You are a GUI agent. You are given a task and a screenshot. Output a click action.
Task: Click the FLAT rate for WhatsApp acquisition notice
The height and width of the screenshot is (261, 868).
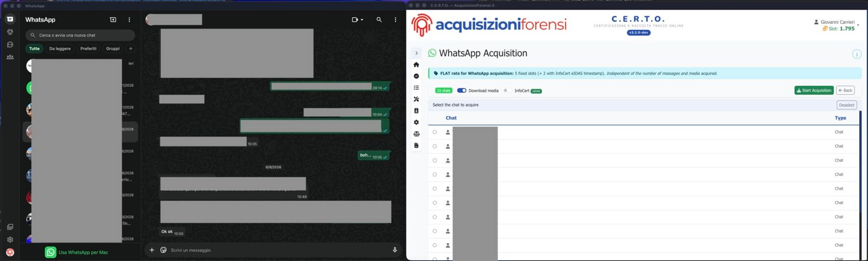[x=644, y=73]
